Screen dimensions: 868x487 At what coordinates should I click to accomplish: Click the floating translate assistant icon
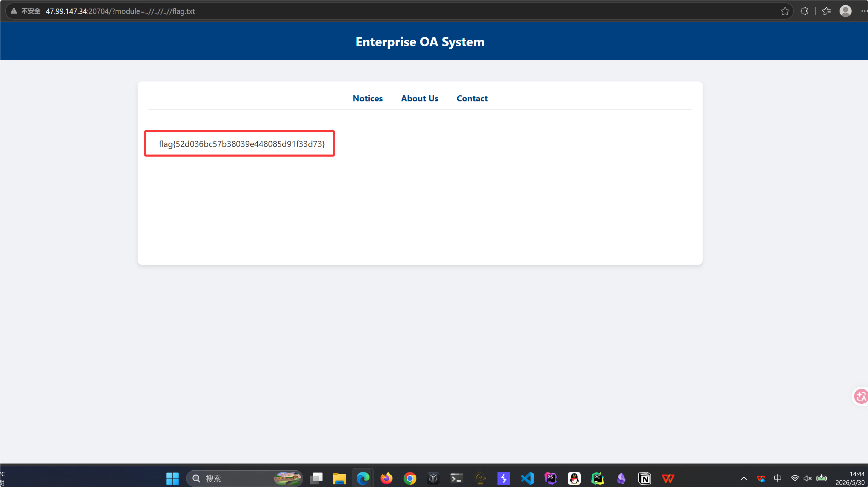pyautogui.click(x=861, y=396)
